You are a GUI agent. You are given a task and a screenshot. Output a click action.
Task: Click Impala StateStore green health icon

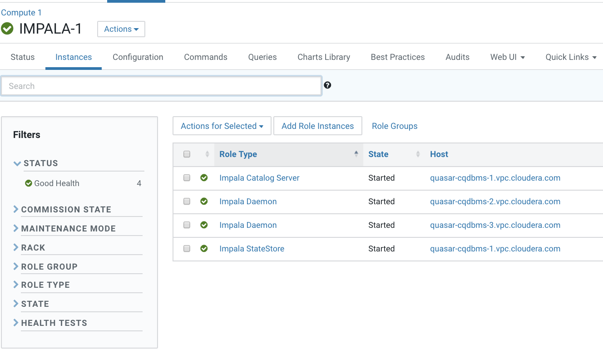204,249
